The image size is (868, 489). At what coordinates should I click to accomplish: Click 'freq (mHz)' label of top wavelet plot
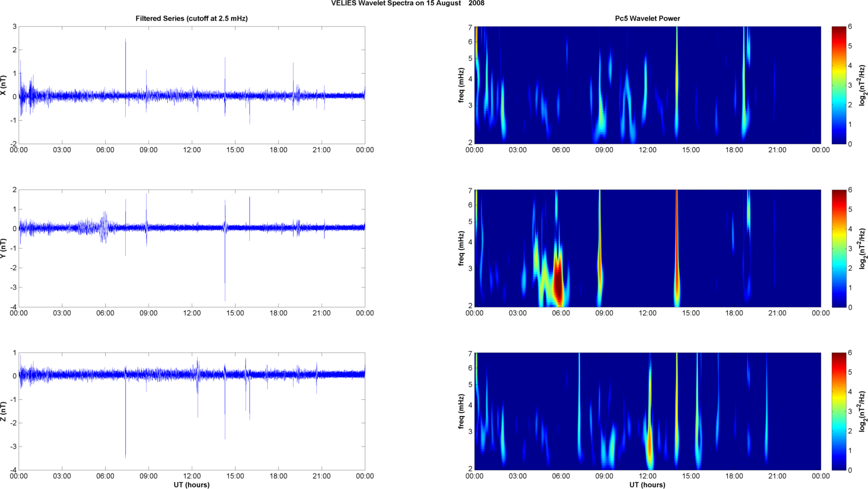461,85
